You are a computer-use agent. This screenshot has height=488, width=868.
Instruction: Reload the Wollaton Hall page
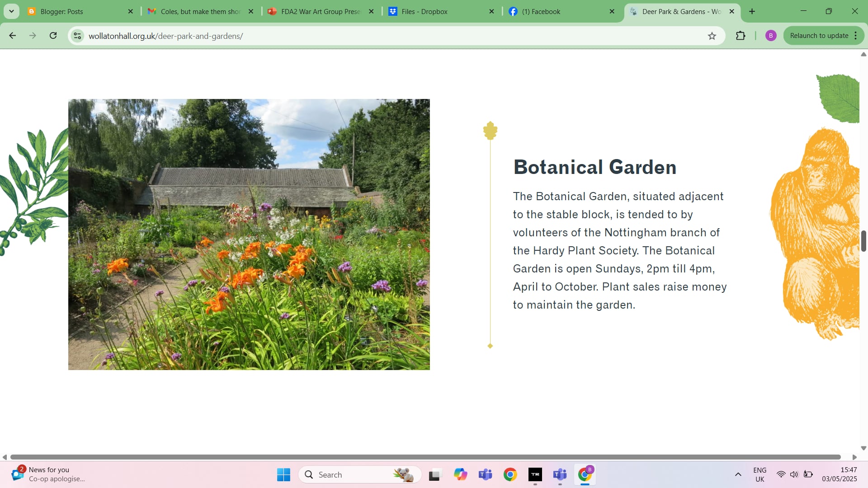click(x=53, y=36)
